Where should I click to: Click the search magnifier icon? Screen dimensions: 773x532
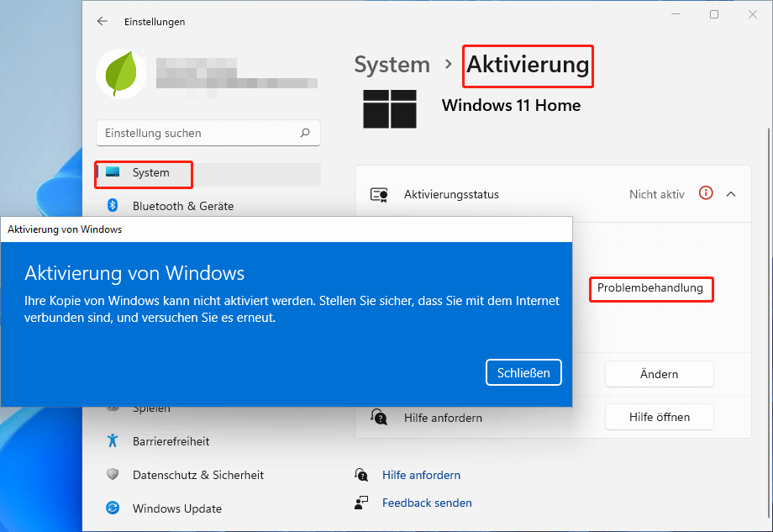tap(305, 133)
